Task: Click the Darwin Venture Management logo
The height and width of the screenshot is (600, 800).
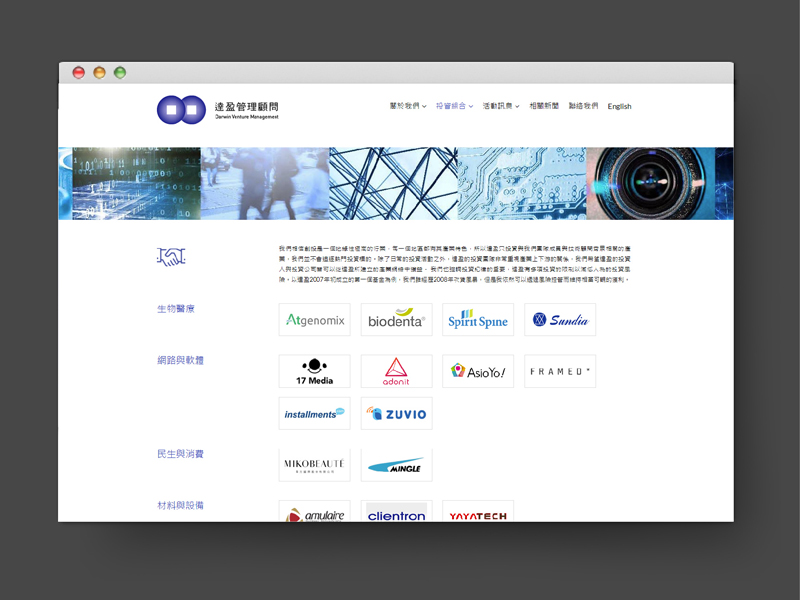Action: (218, 110)
